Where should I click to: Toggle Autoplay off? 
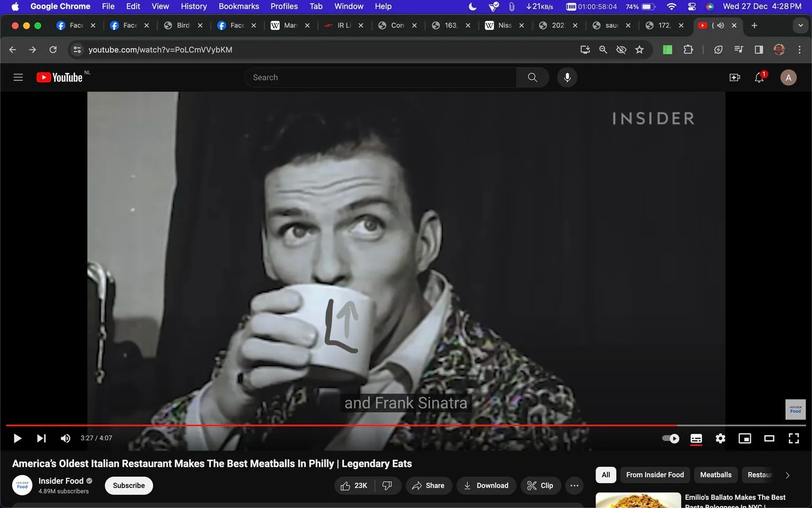tap(670, 438)
